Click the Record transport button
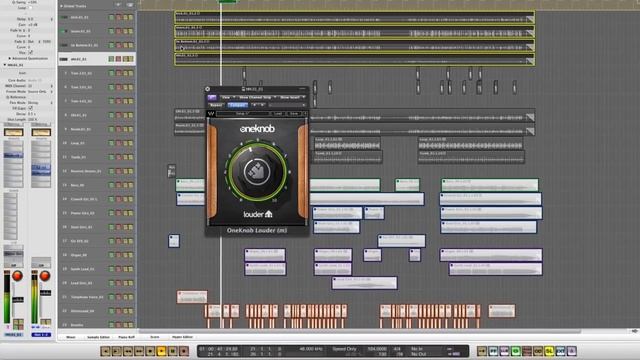The height and width of the screenshot is (360, 640). 184,351
